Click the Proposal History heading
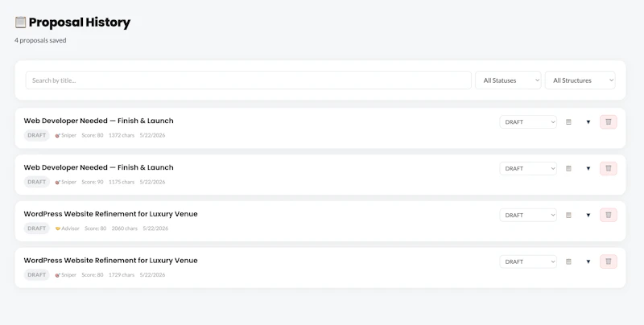644x325 pixels. click(x=80, y=23)
